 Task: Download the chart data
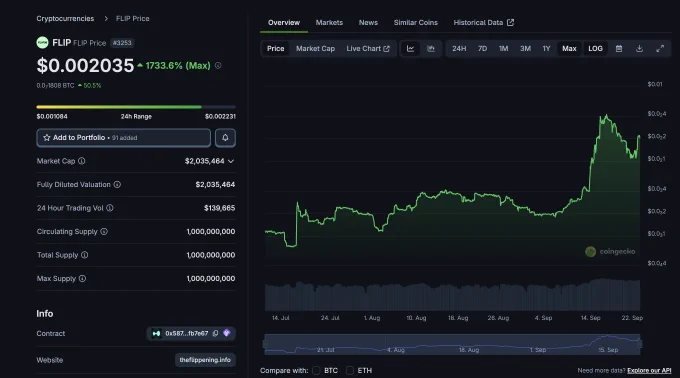coord(639,49)
